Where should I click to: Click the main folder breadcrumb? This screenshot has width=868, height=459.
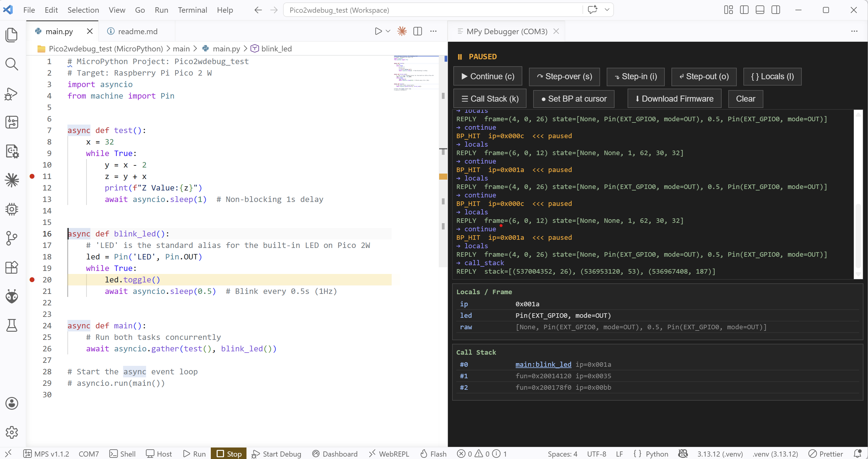point(181,48)
